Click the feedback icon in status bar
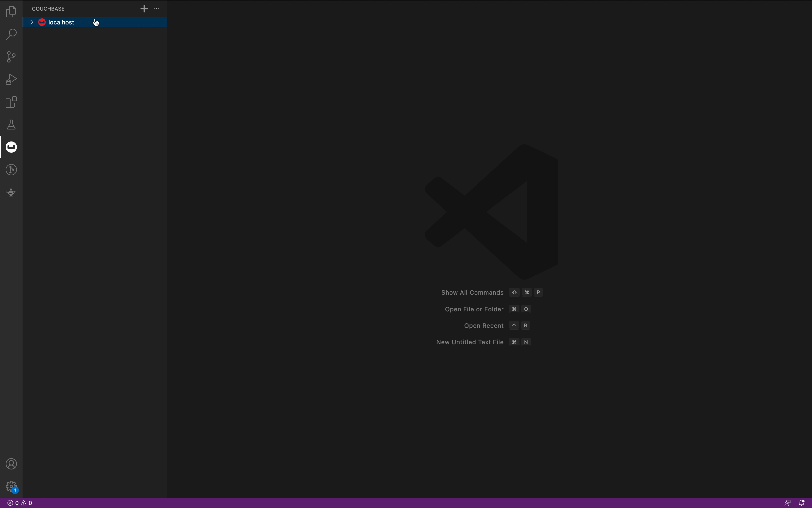The image size is (812, 508). click(787, 503)
